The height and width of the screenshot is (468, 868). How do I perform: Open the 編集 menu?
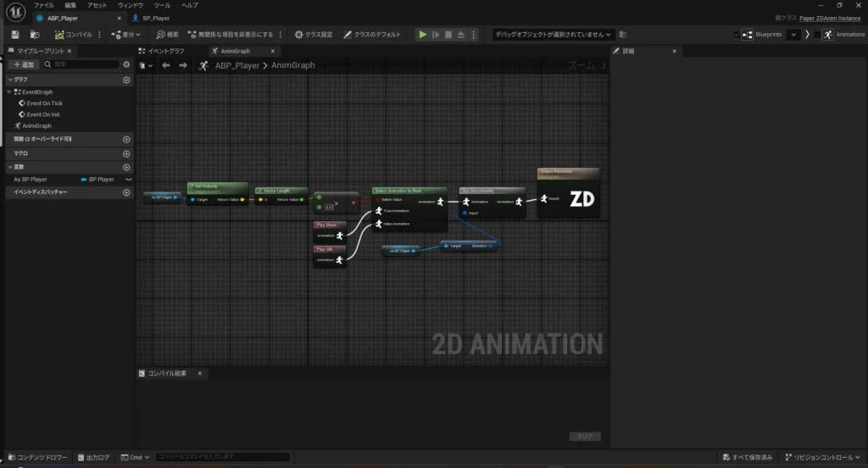click(x=70, y=5)
